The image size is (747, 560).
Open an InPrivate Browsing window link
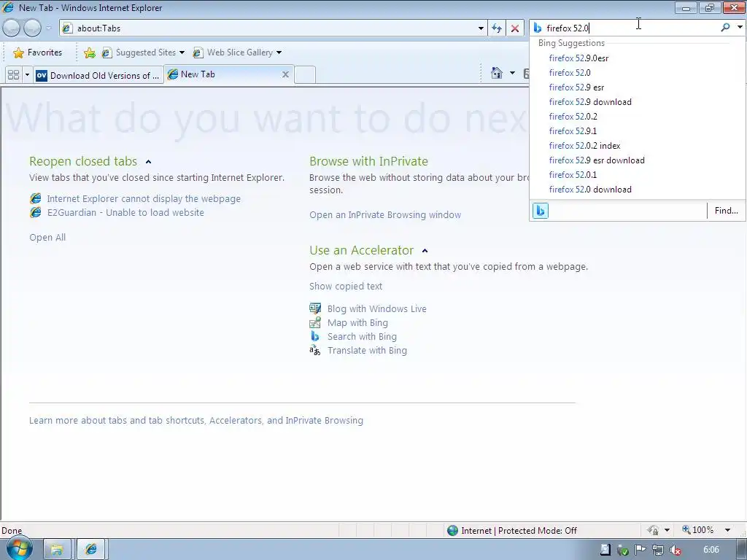pyautogui.click(x=385, y=215)
